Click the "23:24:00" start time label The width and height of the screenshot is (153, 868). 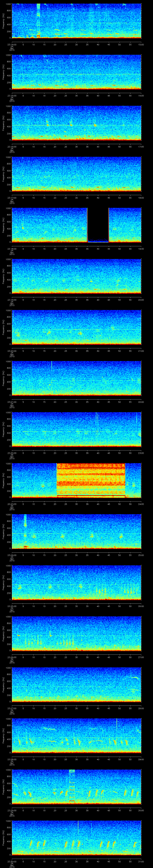pyautogui.click(x=12, y=555)
